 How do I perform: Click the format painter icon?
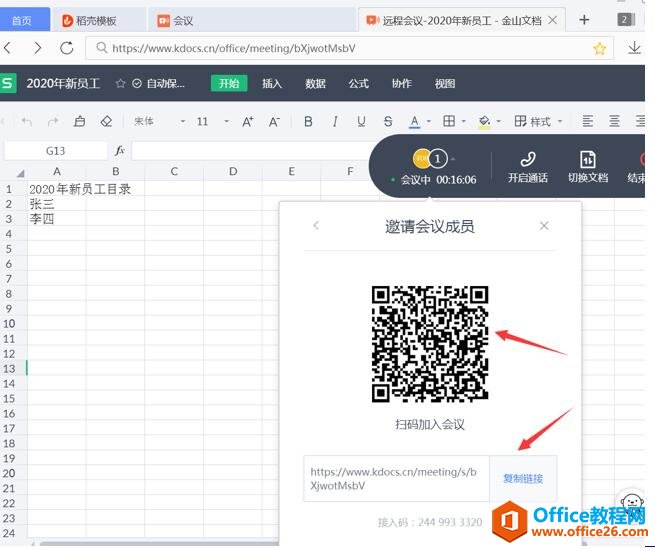[80, 122]
